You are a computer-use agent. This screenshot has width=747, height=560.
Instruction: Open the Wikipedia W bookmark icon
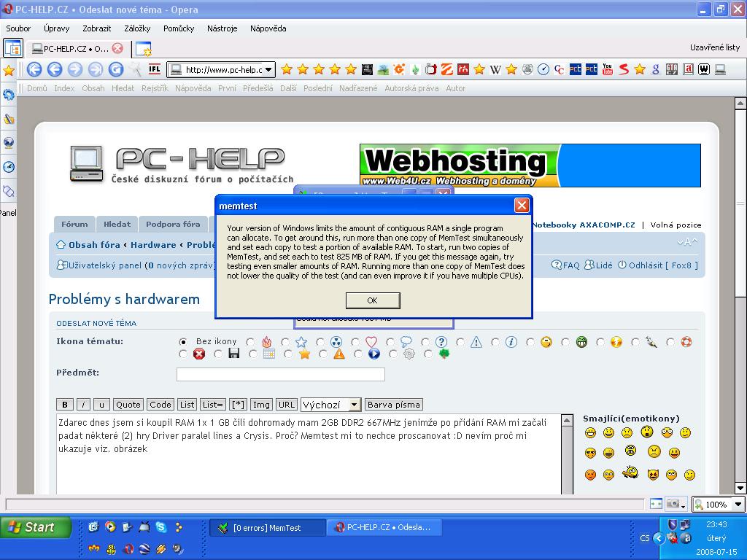tap(495, 69)
